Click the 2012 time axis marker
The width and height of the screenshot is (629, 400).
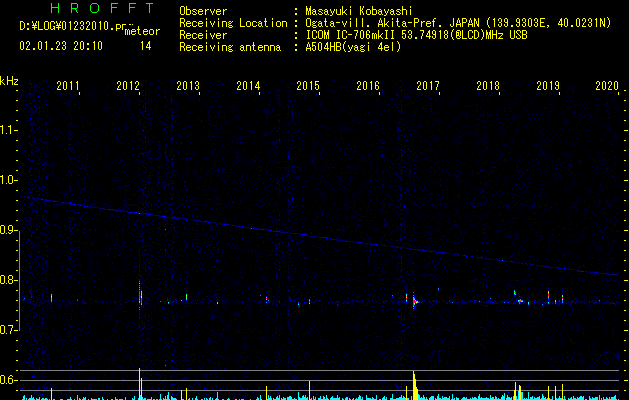coord(128,85)
